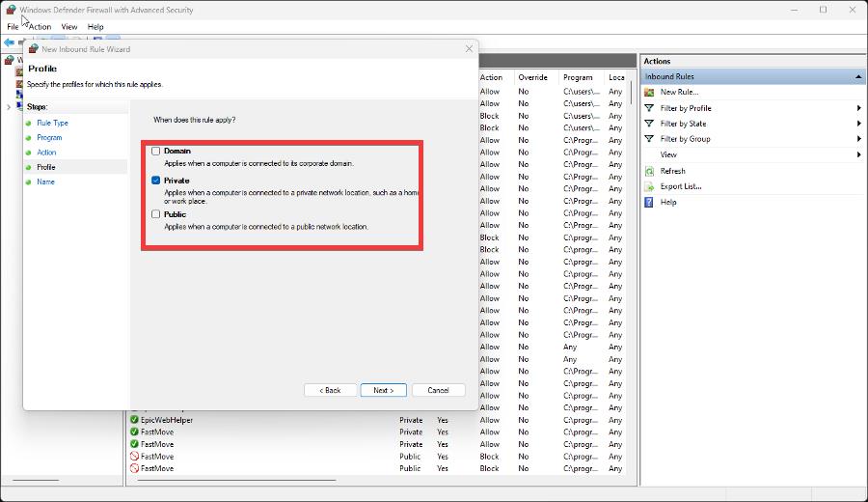Click Export List... action
Screen dimensions: 868x502
[681, 186]
